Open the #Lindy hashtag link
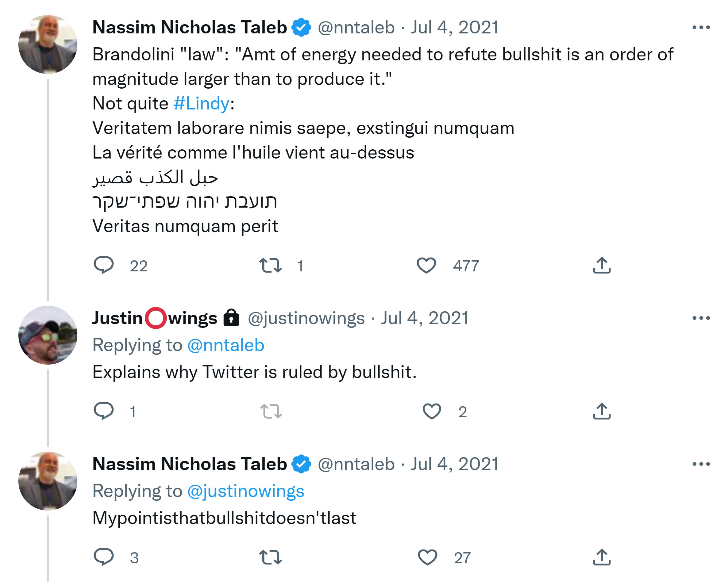This screenshot has height=582, width=728. point(202,103)
